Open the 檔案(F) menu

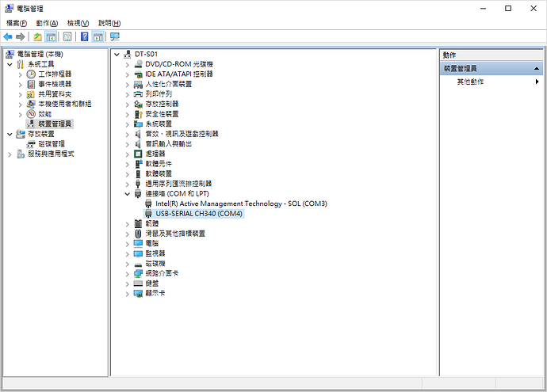(17, 23)
